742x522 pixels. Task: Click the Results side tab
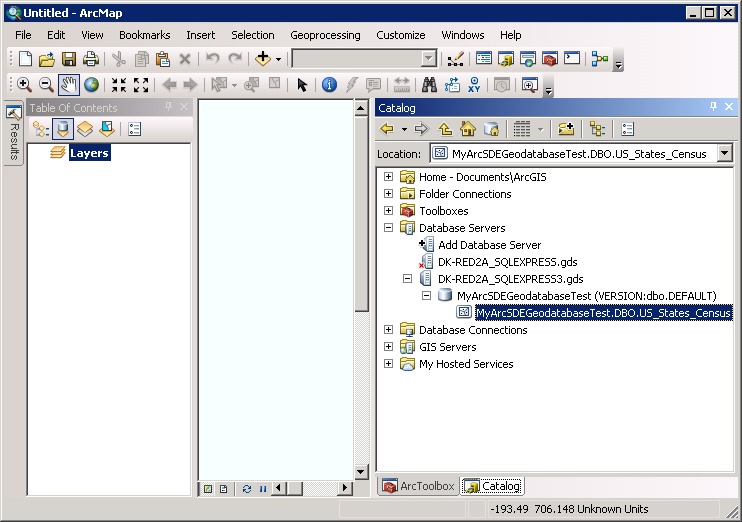[14, 133]
